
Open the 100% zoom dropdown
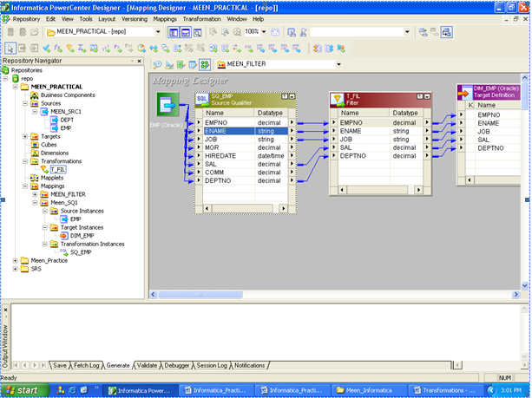coord(264,32)
